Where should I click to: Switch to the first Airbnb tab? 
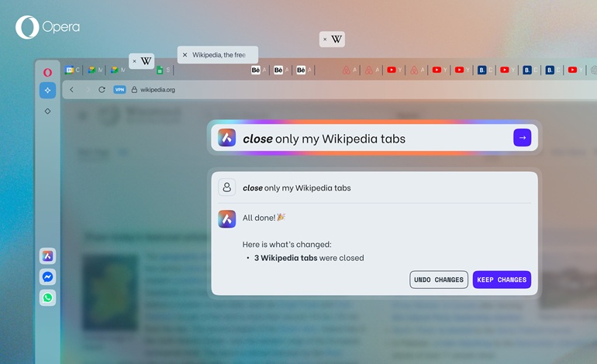(349, 70)
